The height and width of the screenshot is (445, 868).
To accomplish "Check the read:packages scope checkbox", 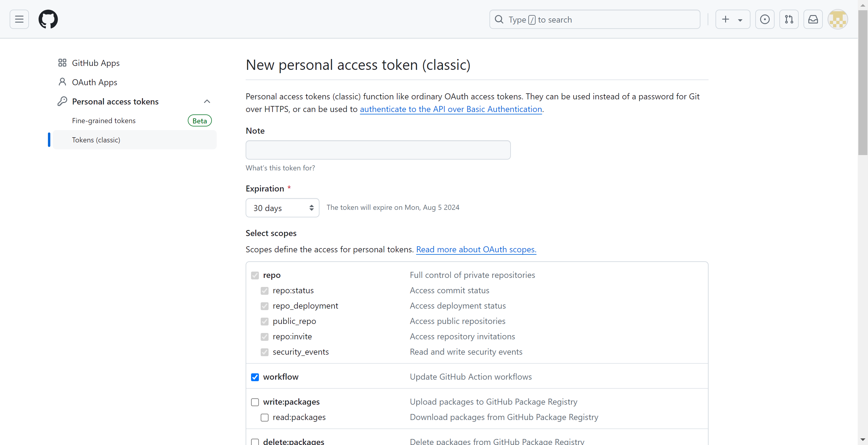I will tap(265, 417).
